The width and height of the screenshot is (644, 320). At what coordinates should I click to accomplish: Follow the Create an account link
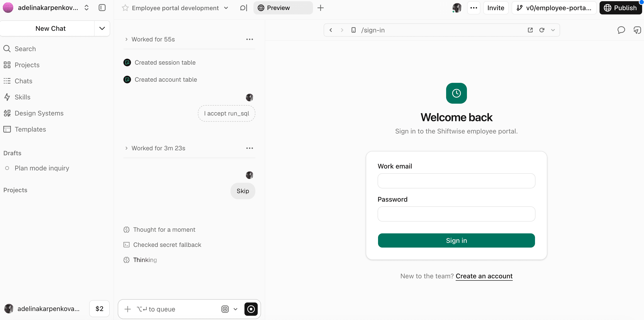[484, 276]
